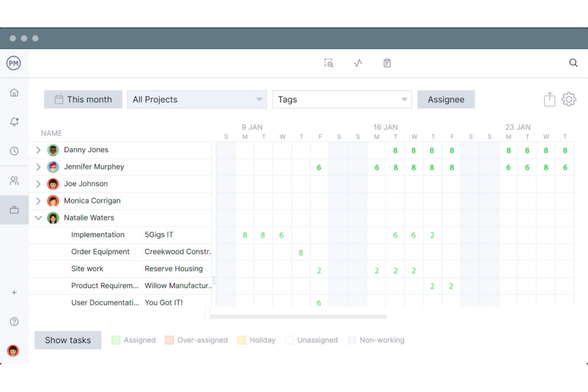588x392 pixels.
Task: Click the search magnifier icon
Action: (x=573, y=63)
